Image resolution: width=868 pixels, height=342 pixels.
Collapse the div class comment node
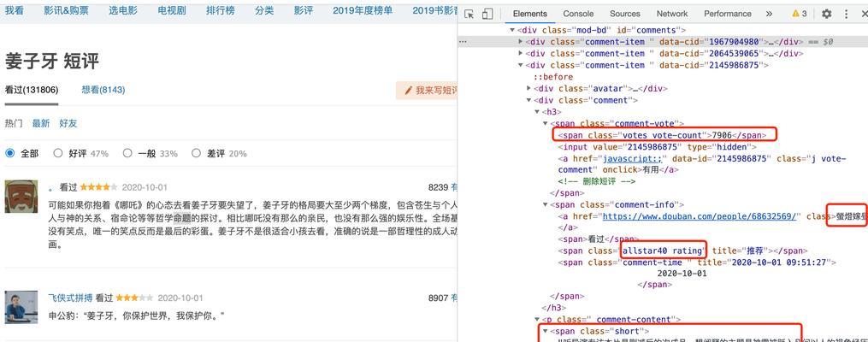coord(529,100)
